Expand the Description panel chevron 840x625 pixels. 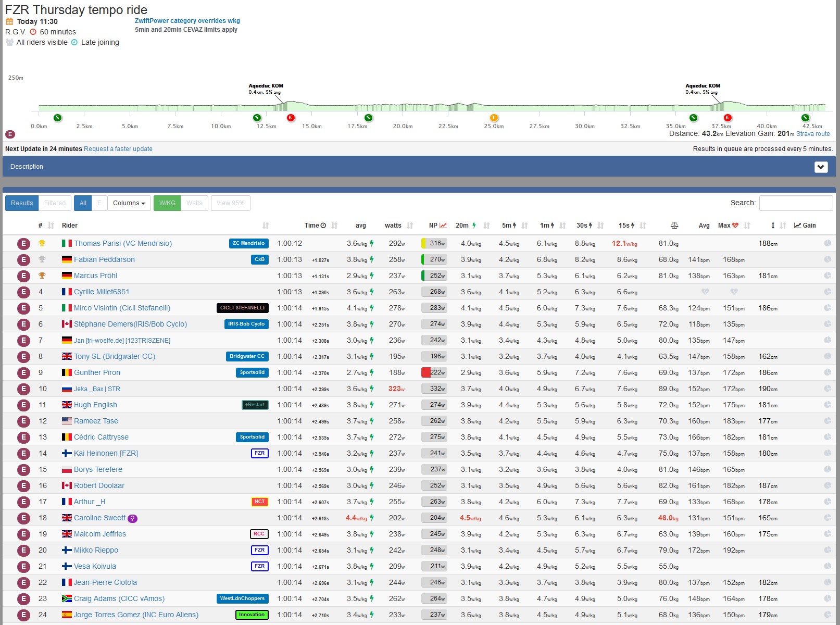click(821, 167)
